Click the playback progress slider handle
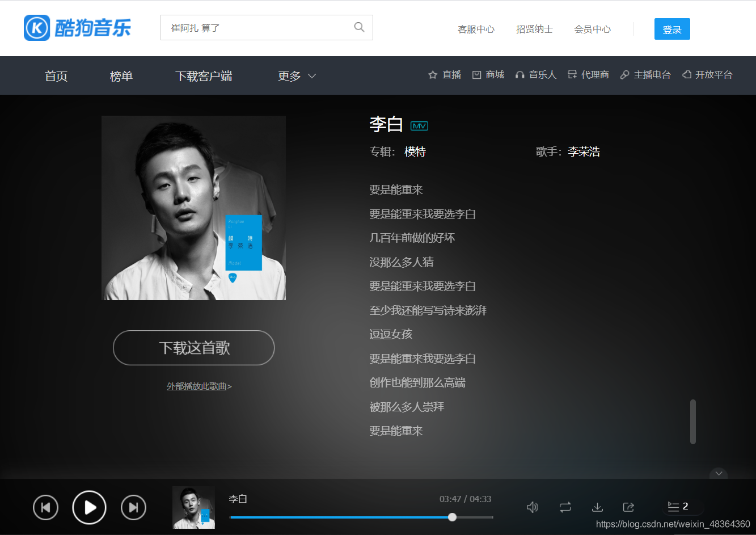Viewport: 756px width, 535px height. tap(452, 517)
